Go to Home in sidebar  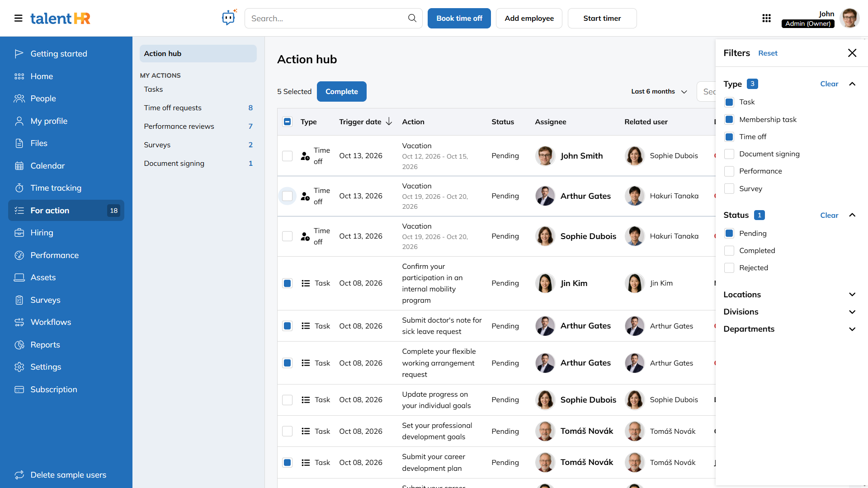66,76
